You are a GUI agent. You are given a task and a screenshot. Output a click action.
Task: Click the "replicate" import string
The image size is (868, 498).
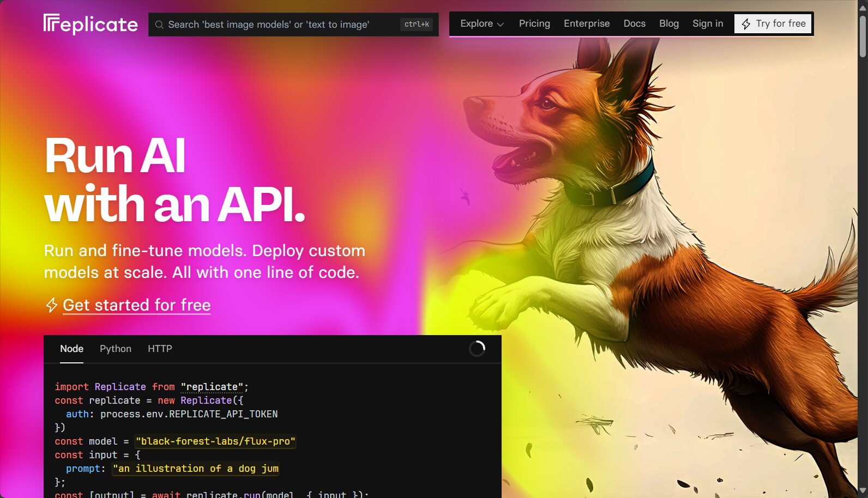[212, 387]
